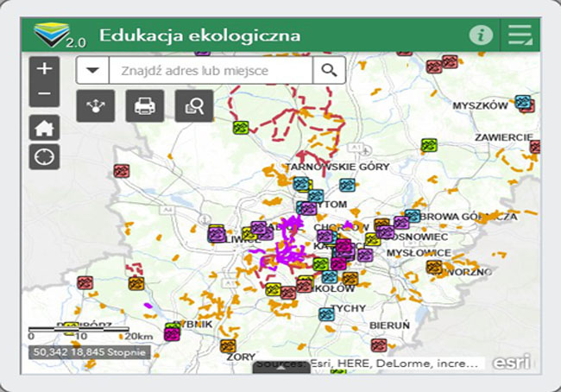
Task: Click the address search input field
Action: tap(210, 70)
